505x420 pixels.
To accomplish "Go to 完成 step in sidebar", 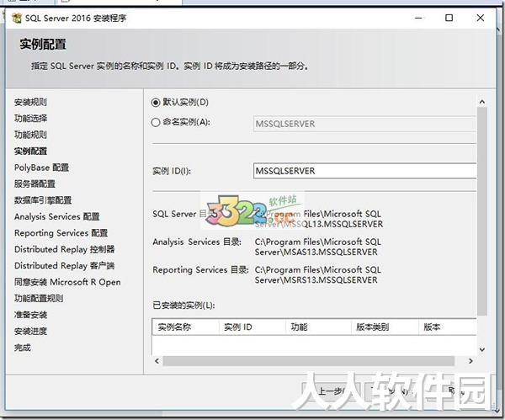I will pos(23,348).
